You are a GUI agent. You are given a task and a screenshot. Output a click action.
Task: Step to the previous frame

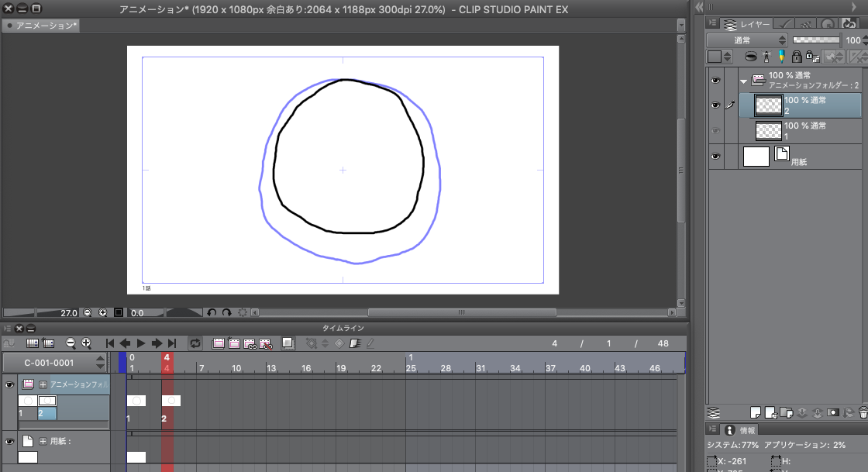point(125,343)
